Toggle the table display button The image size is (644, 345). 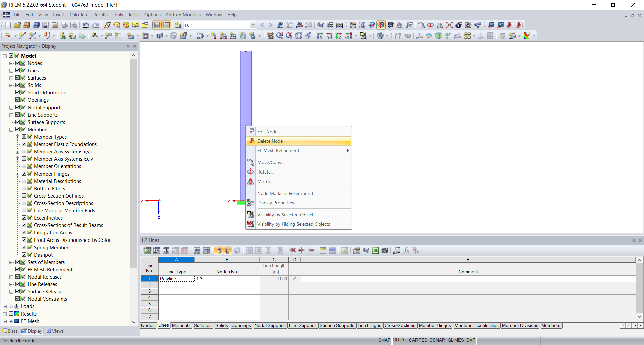click(166, 25)
